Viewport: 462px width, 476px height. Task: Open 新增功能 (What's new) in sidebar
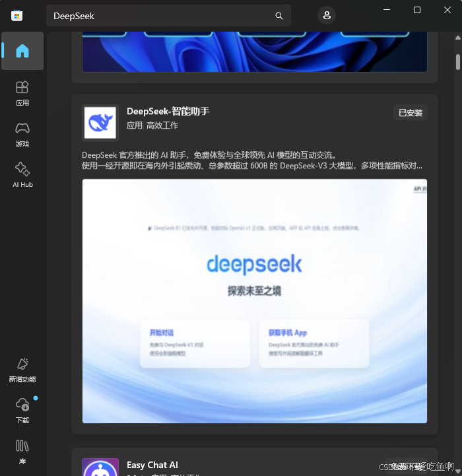(22, 370)
